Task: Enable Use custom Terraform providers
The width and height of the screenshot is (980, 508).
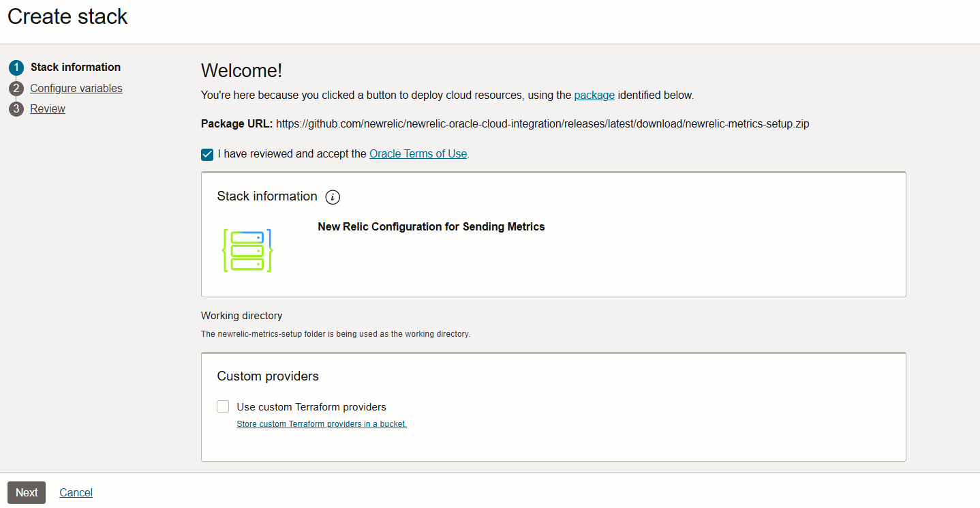Action: click(223, 406)
